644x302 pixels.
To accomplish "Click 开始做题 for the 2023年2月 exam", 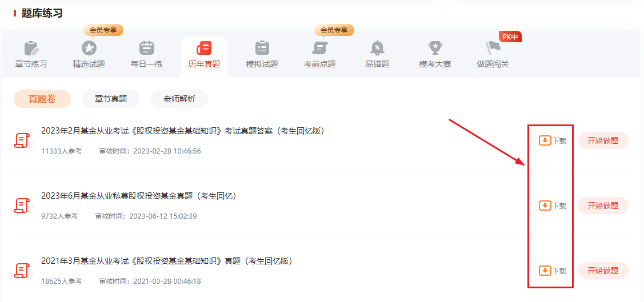I will (603, 141).
